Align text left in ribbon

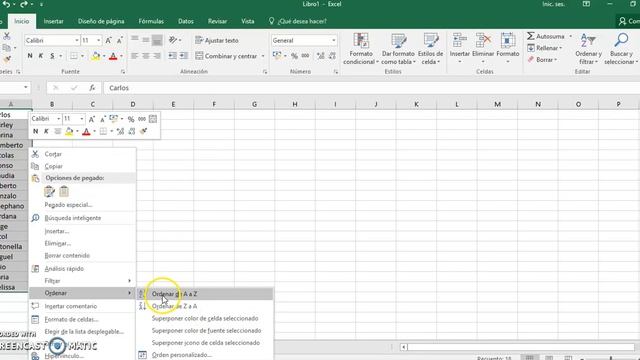tap(134, 56)
